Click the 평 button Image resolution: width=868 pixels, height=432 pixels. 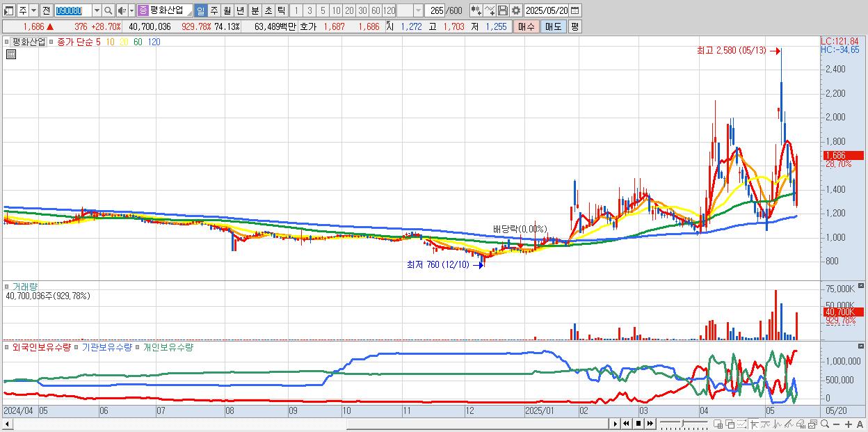point(574,26)
